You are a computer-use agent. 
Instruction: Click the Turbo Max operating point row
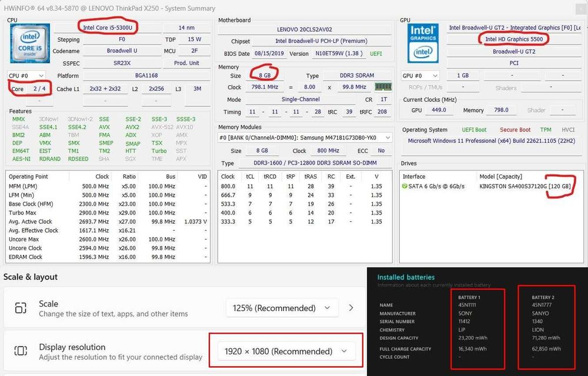(x=108, y=213)
